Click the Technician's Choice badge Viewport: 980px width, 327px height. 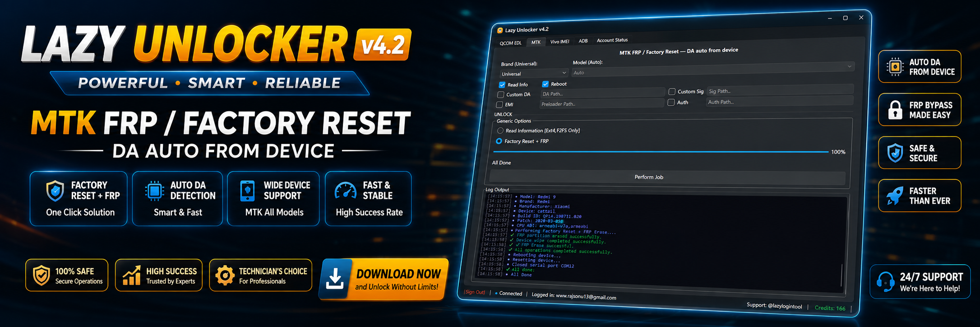pos(261,275)
